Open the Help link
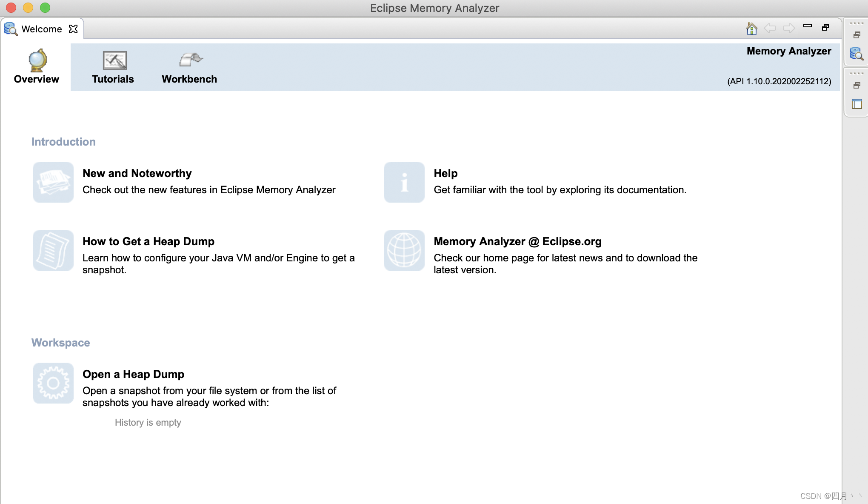The height and width of the screenshot is (504, 868). (x=445, y=173)
